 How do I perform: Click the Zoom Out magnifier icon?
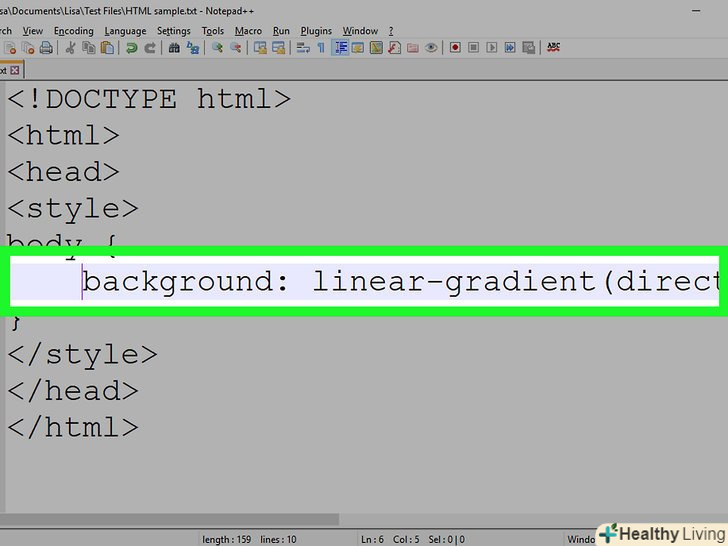(235, 47)
